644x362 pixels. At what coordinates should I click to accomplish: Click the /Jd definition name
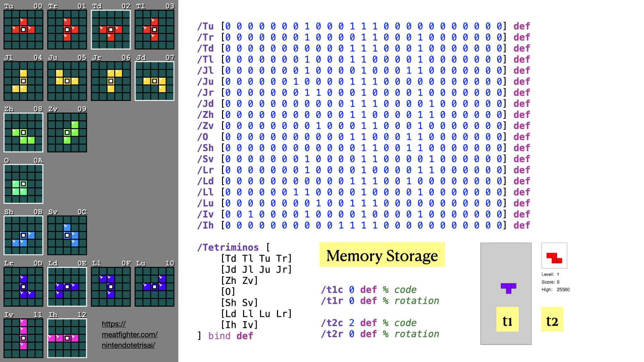(205, 104)
